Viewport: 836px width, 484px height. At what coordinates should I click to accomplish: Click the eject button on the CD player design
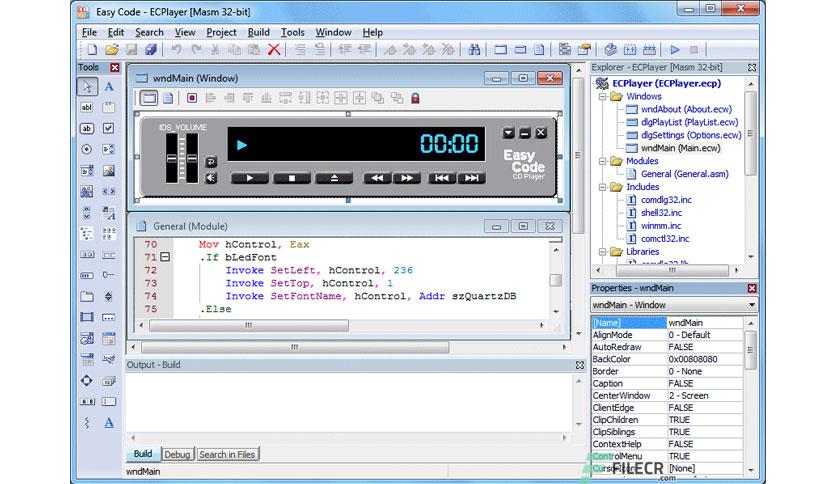pyautogui.click(x=334, y=178)
